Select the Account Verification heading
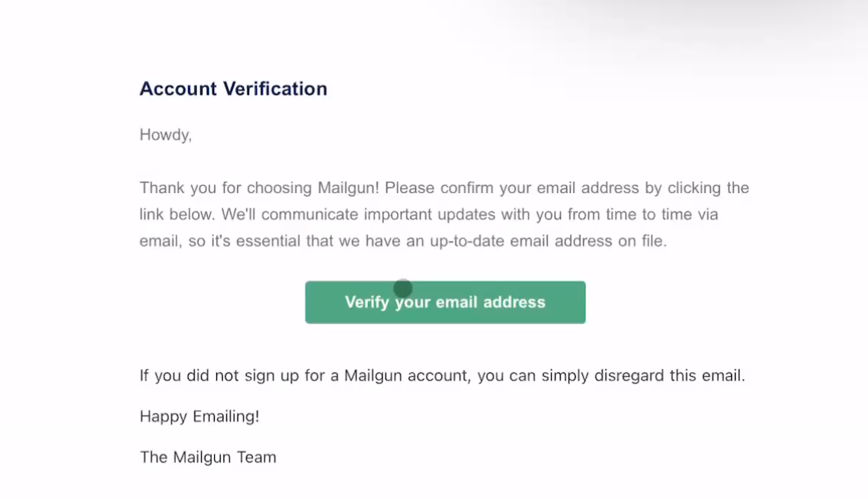Viewport: 868px width, 499px height. pyautogui.click(x=233, y=88)
